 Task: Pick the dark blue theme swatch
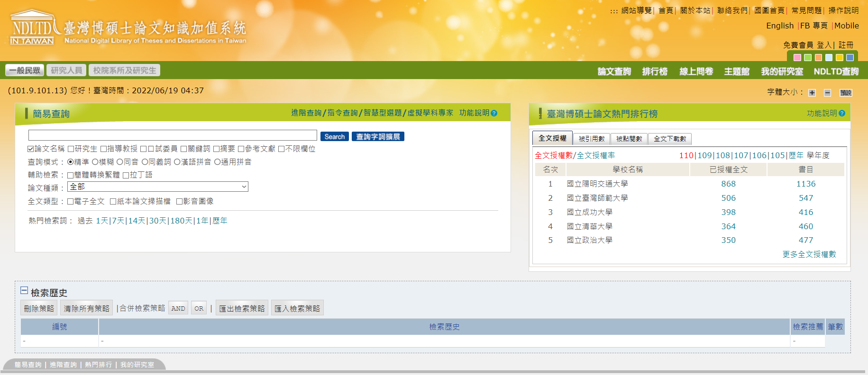click(x=850, y=57)
